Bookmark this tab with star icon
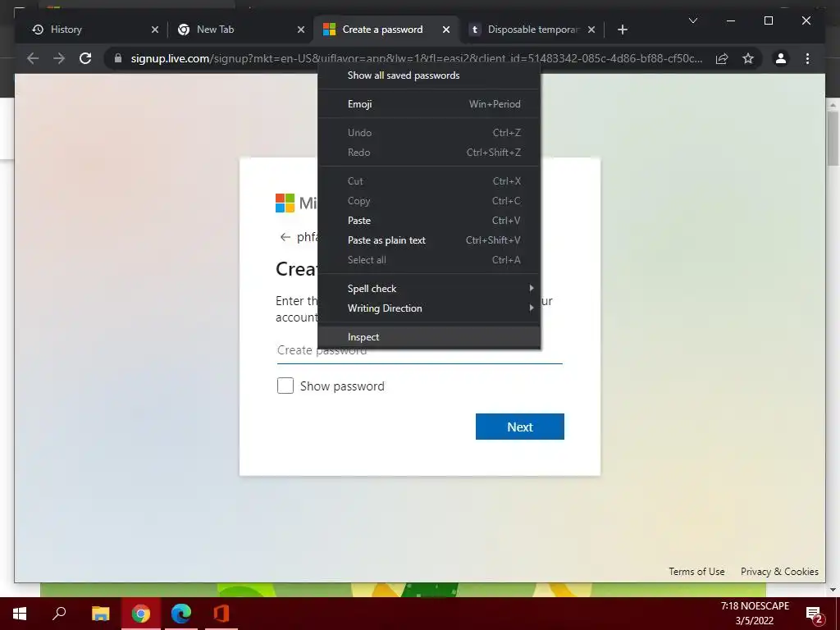The image size is (840, 630). tap(748, 58)
